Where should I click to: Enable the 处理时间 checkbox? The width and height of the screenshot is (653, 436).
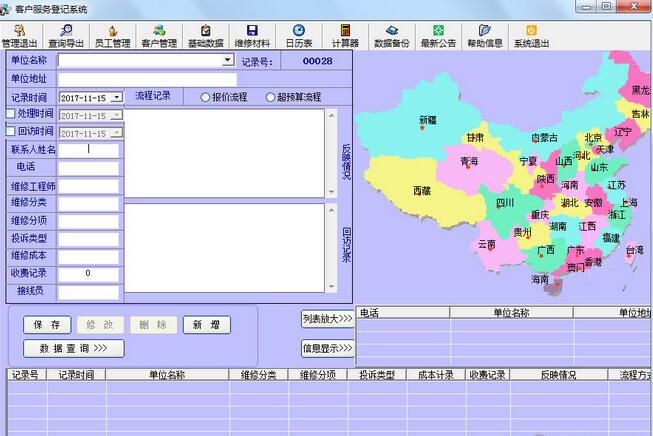11,115
